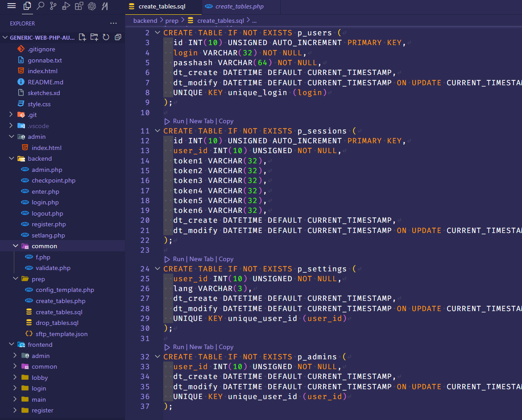Open README.md file
Image resolution: width=522 pixels, height=420 pixels.
click(45, 82)
